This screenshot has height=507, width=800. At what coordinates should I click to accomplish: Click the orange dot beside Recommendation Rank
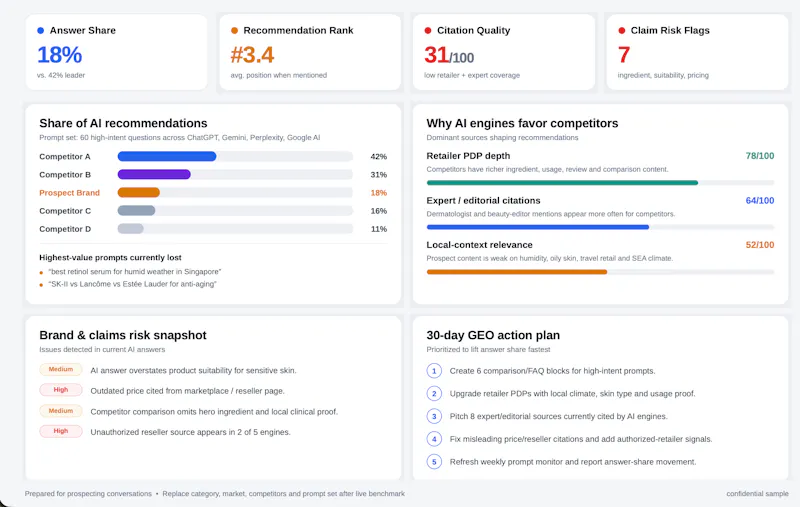[x=234, y=31]
